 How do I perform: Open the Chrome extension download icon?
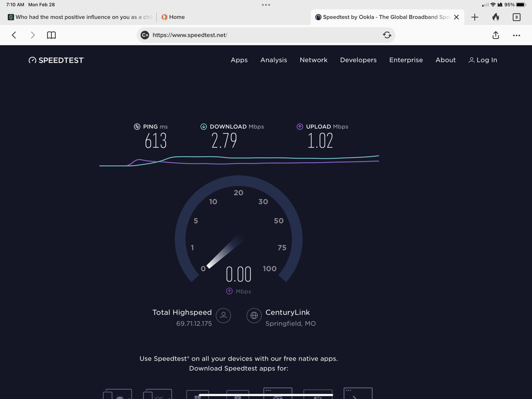point(278,393)
